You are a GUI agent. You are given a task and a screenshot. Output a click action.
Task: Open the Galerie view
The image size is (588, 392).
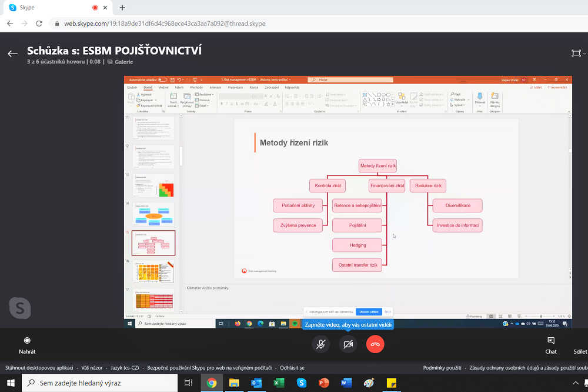coord(121,62)
